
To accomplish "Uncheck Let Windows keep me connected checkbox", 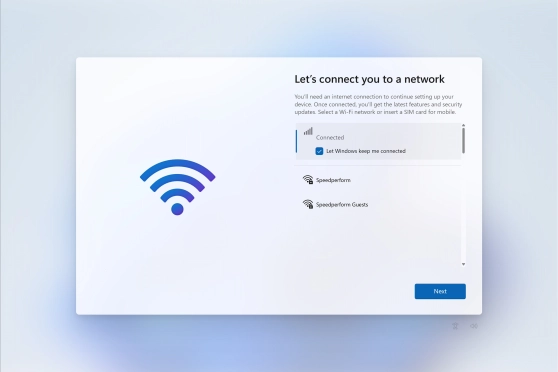I will point(319,151).
